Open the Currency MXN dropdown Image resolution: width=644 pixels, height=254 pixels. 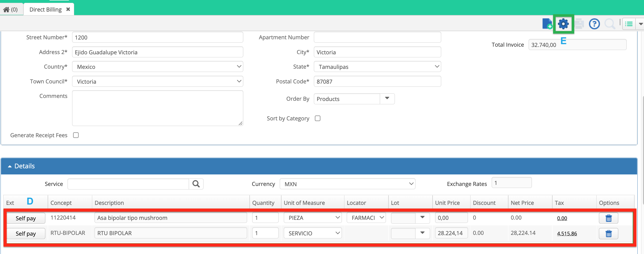(x=347, y=184)
